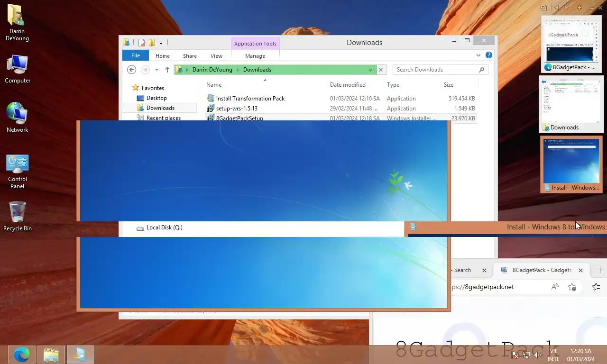Viewport: 607px width, 364px height.
Task: Open a new tab in Edge
Action: (600, 270)
